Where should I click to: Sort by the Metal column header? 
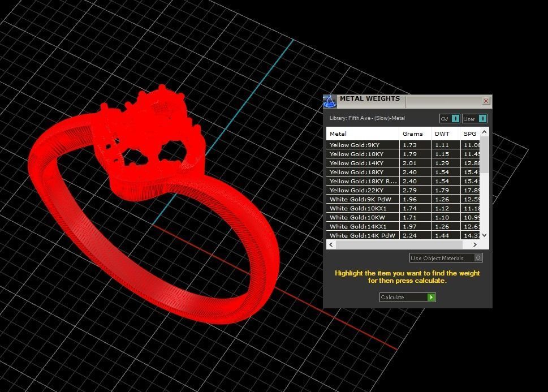363,133
